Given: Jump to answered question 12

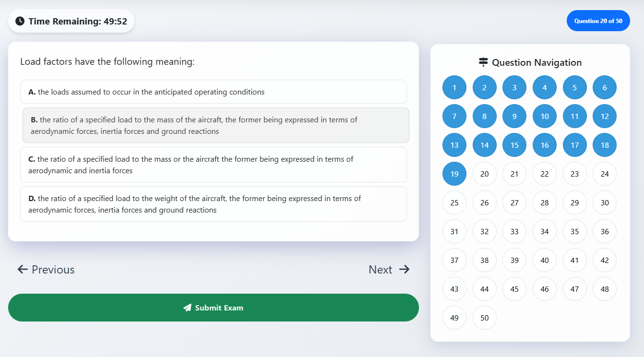Looking at the screenshot, I should click(x=605, y=116).
